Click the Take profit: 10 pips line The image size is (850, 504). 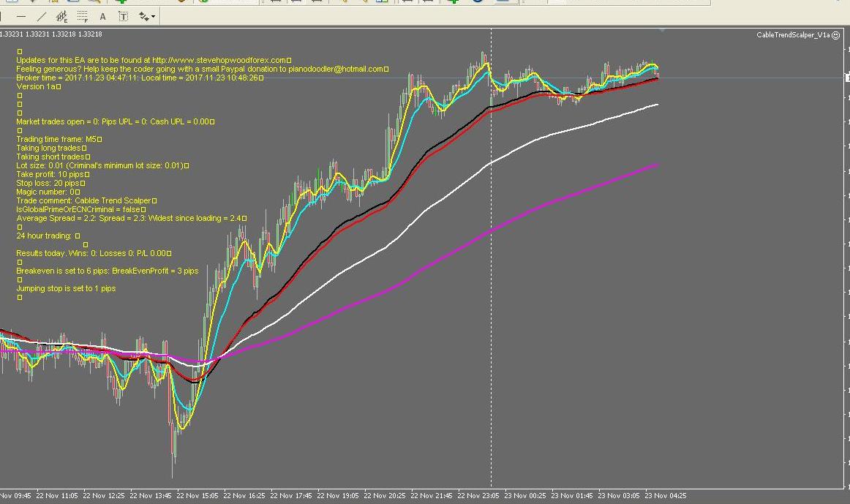(x=50, y=175)
